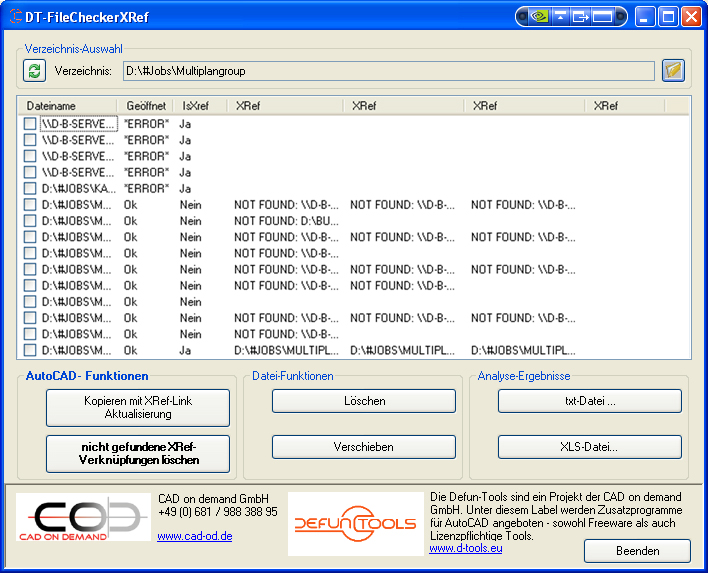
Task: Open the www.d-tools.eu link
Action: pyautogui.click(x=466, y=548)
